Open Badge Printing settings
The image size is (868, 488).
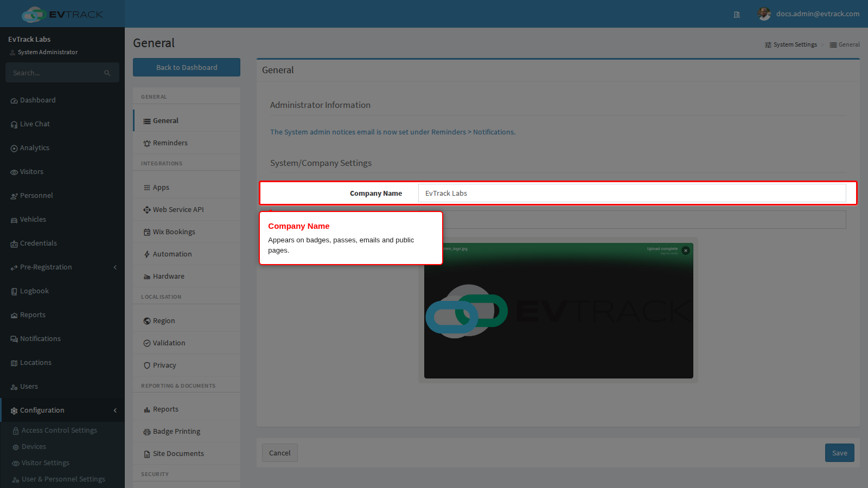[187, 432]
